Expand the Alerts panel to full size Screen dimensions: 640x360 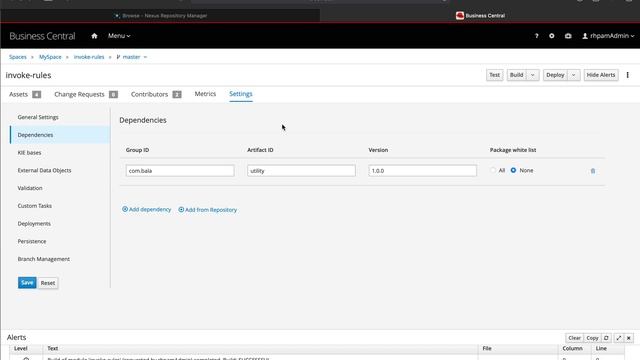click(x=618, y=338)
